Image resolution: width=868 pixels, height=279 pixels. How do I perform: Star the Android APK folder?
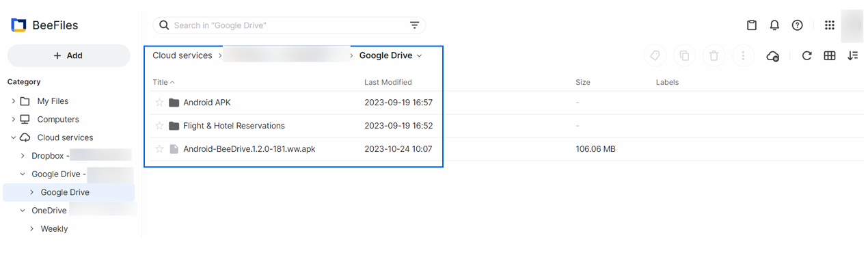[x=160, y=103]
